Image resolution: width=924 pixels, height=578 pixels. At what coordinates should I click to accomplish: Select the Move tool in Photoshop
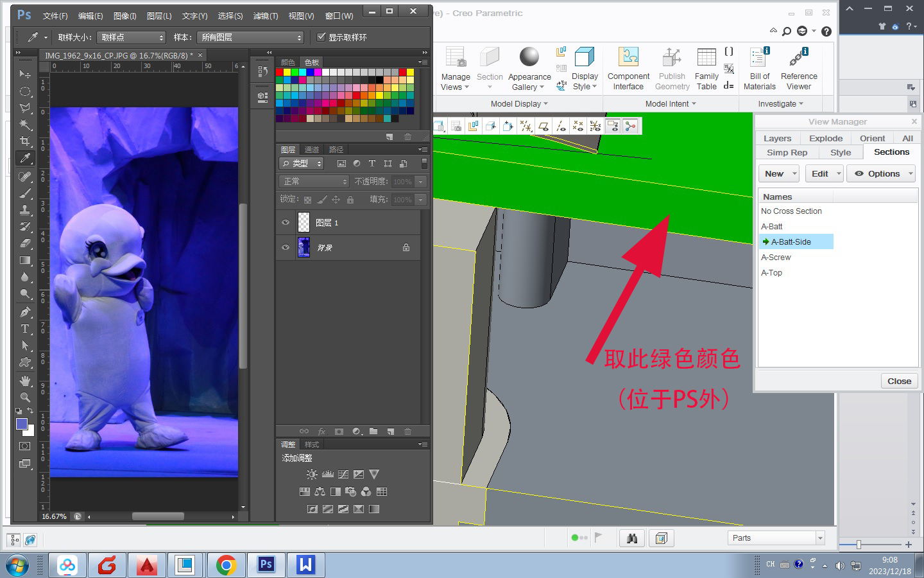[x=25, y=74]
